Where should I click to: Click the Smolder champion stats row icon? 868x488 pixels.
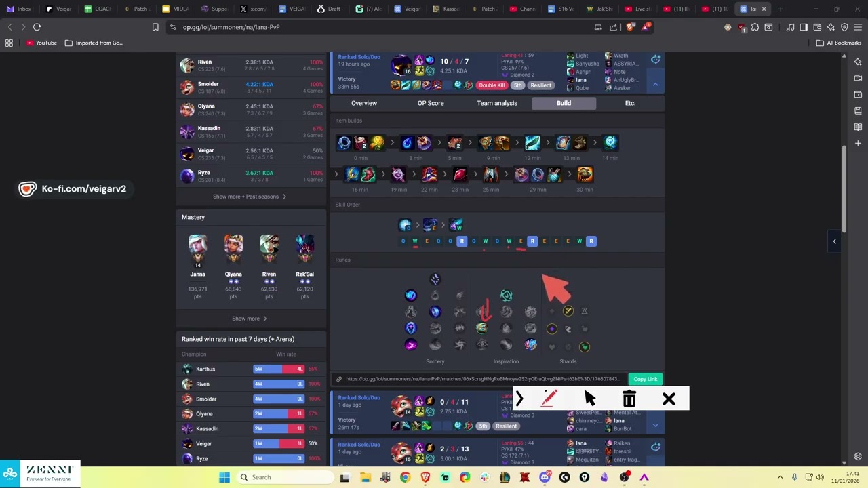click(186, 87)
